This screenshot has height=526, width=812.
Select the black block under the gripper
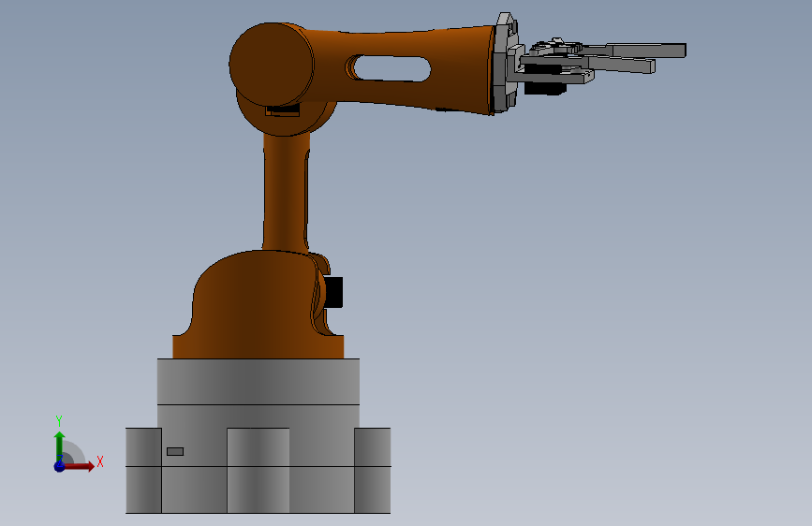[544, 88]
